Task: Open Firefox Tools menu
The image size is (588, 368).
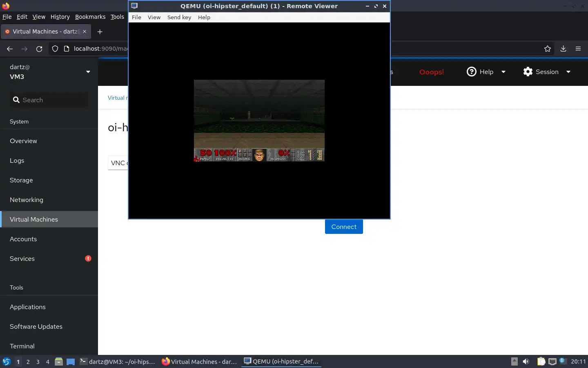Action: (x=117, y=17)
